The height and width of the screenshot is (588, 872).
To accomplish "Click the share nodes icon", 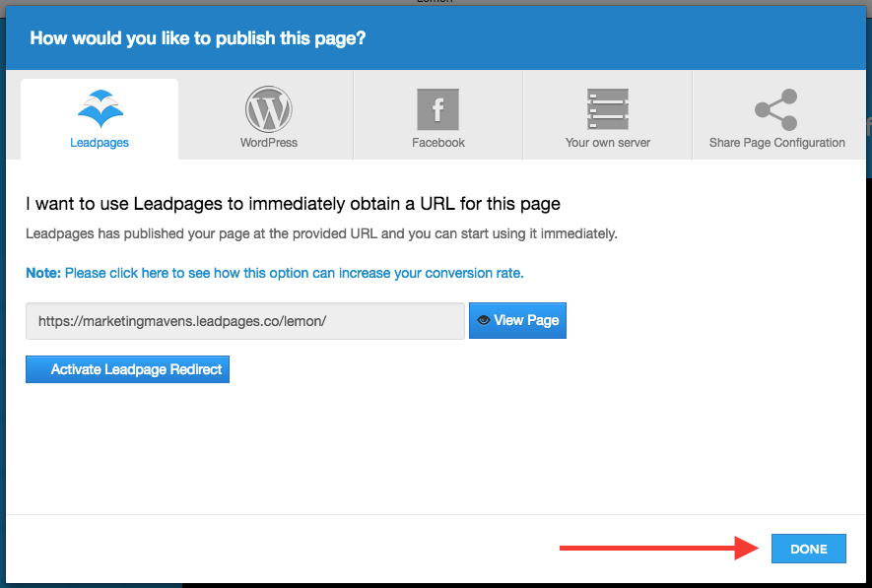I will [x=775, y=109].
